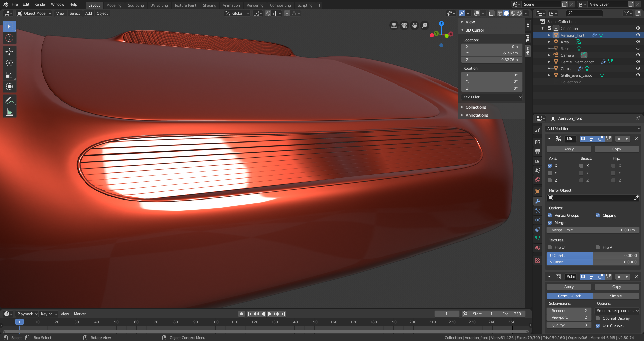Viewport: 644px width, 341px height.
Task: Select the Rotate tool in the toolbar
Action: click(9, 63)
